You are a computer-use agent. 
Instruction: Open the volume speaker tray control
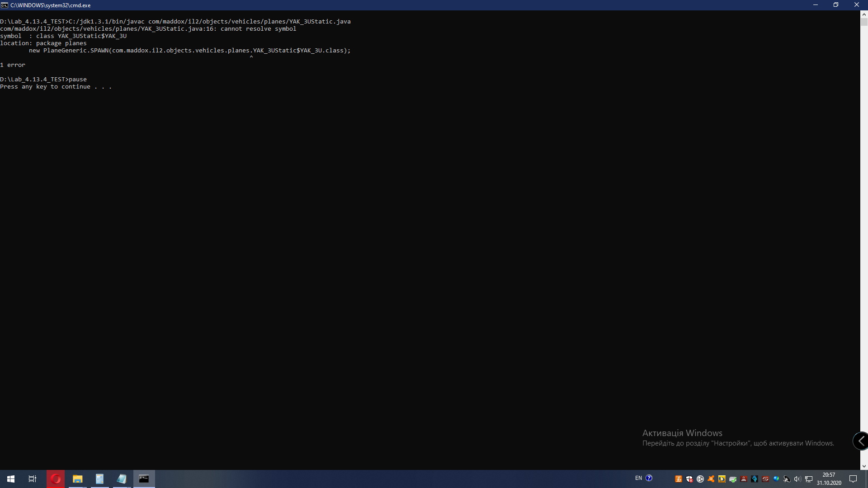coord(797,479)
